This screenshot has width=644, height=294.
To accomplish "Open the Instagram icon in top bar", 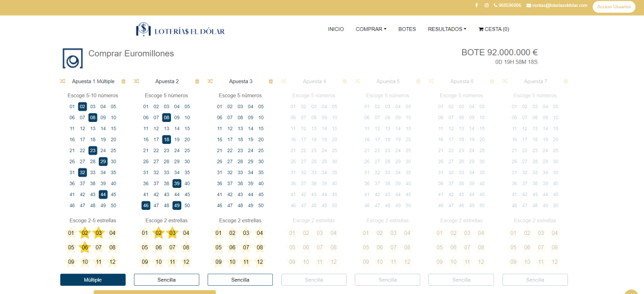I will click(486, 5).
